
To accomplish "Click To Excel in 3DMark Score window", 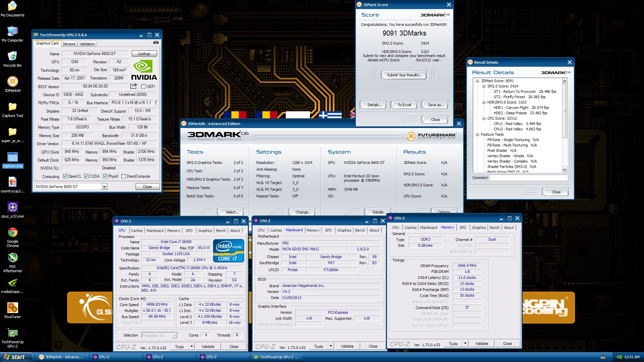I will click(404, 105).
